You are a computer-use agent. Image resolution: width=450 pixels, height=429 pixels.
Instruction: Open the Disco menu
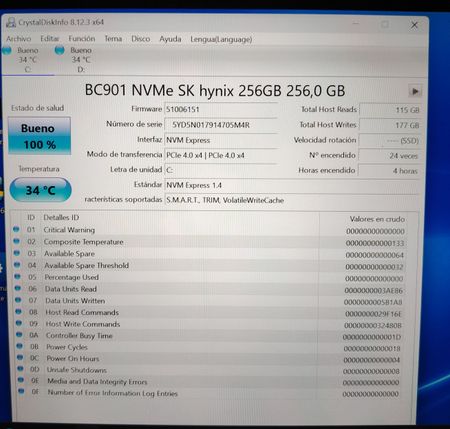(140, 39)
